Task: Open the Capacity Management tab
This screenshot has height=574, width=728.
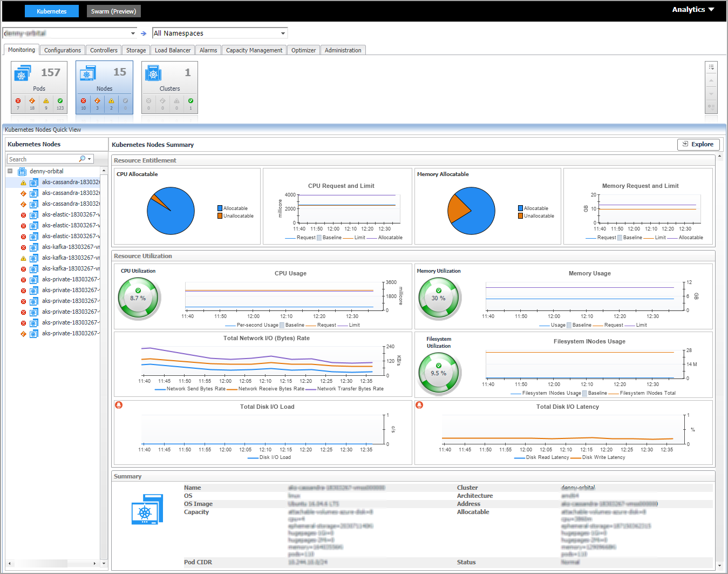Action: tap(254, 50)
